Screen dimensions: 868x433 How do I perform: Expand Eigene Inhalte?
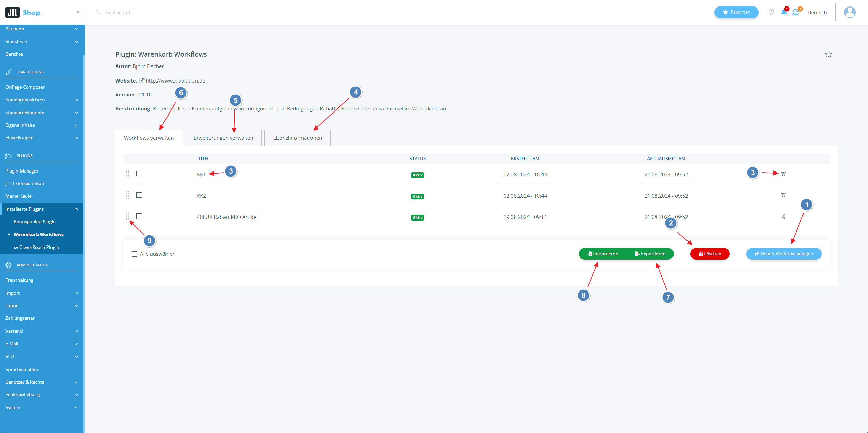(x=42, y=125)
